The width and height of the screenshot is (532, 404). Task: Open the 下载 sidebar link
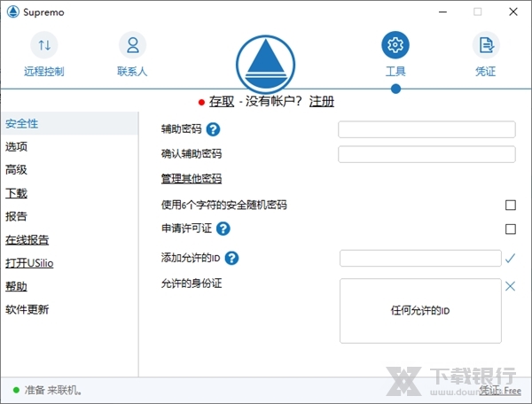pyautogui.click(x=16, y=193)
